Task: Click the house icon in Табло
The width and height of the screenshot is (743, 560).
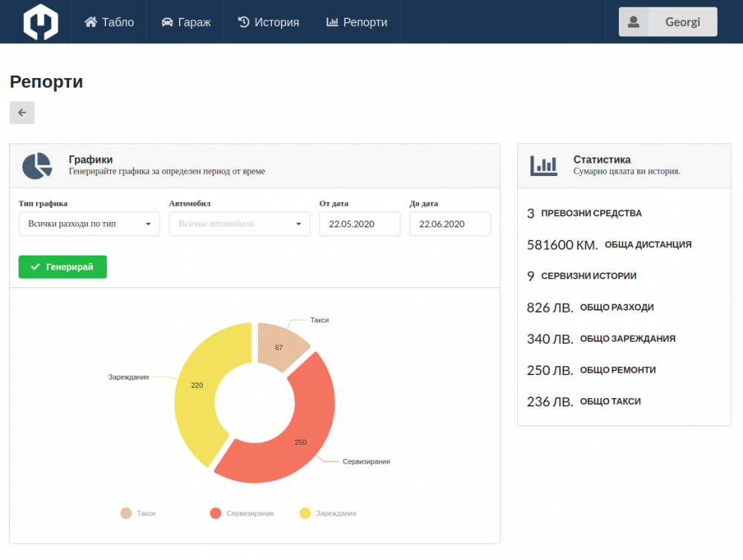Action: (91, 22)
